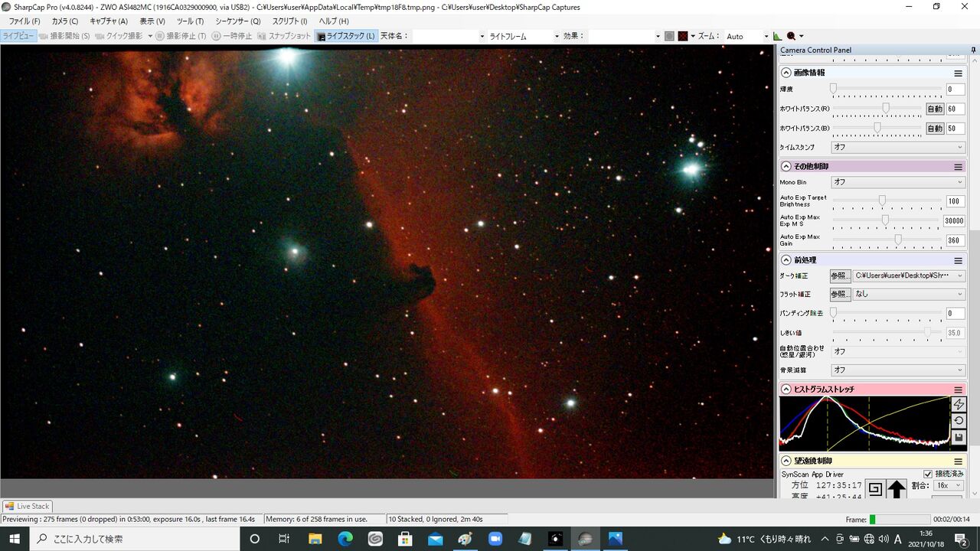Click the Cortana circle on the taskbar
The image size is (980, 551).
point(254,539)
